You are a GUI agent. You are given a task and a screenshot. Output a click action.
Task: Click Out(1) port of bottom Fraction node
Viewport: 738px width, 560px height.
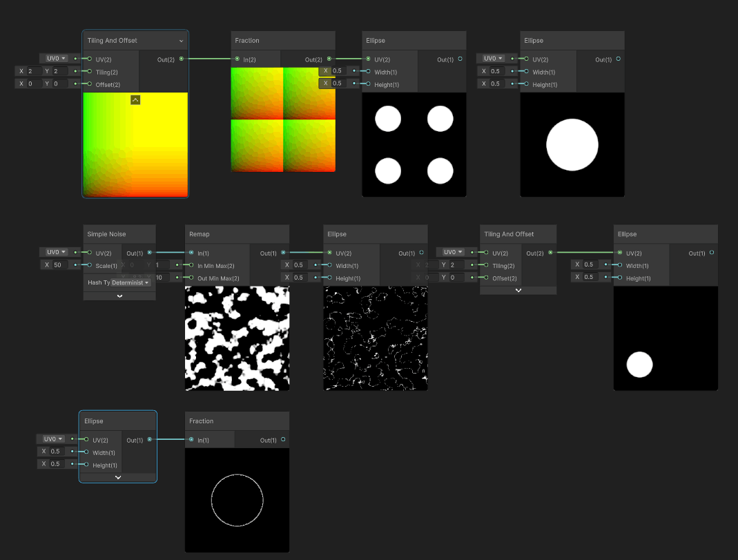click(283, 440)
